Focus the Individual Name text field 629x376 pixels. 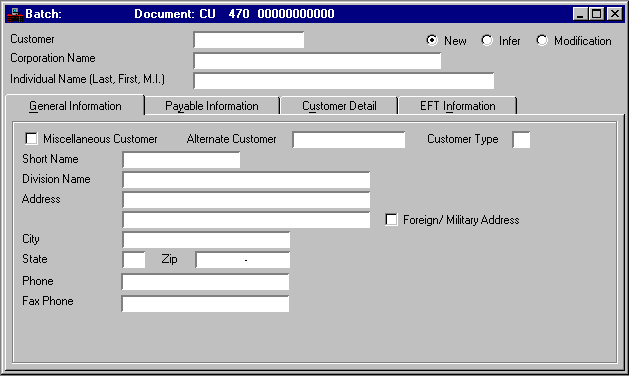[344, 81]
